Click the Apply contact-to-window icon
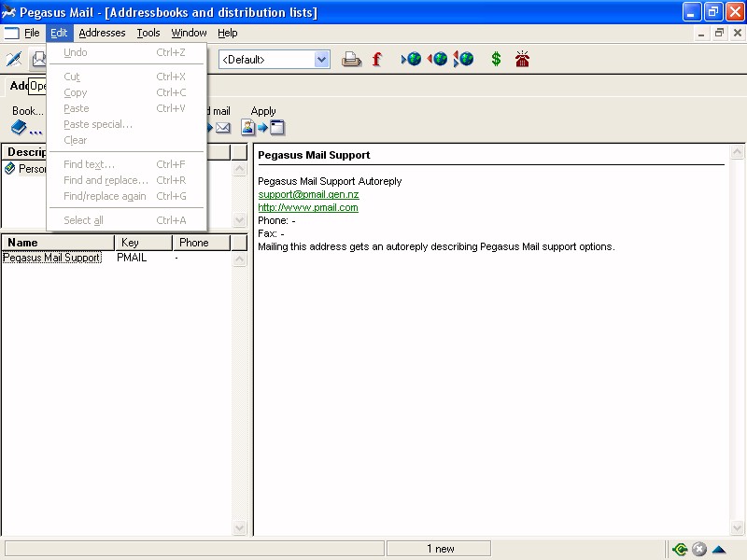Screen dimensions: 747x560 (x=263, y=128)
